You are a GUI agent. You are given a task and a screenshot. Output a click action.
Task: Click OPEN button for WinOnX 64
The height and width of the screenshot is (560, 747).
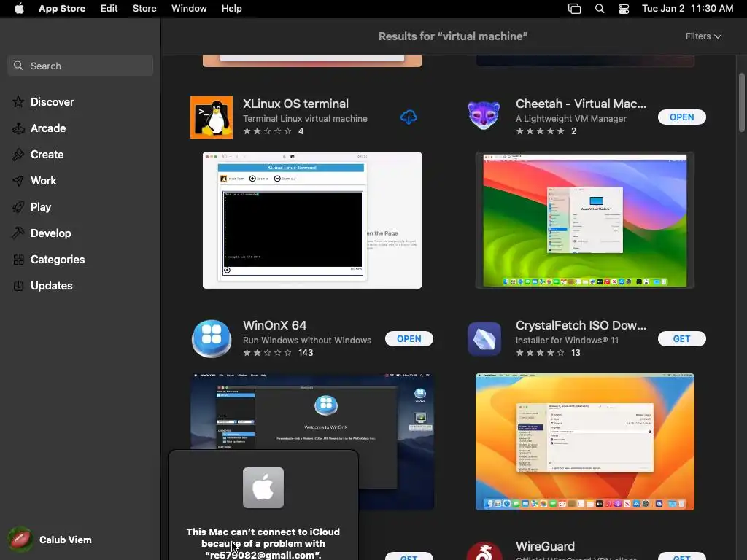tap(409, 338)
